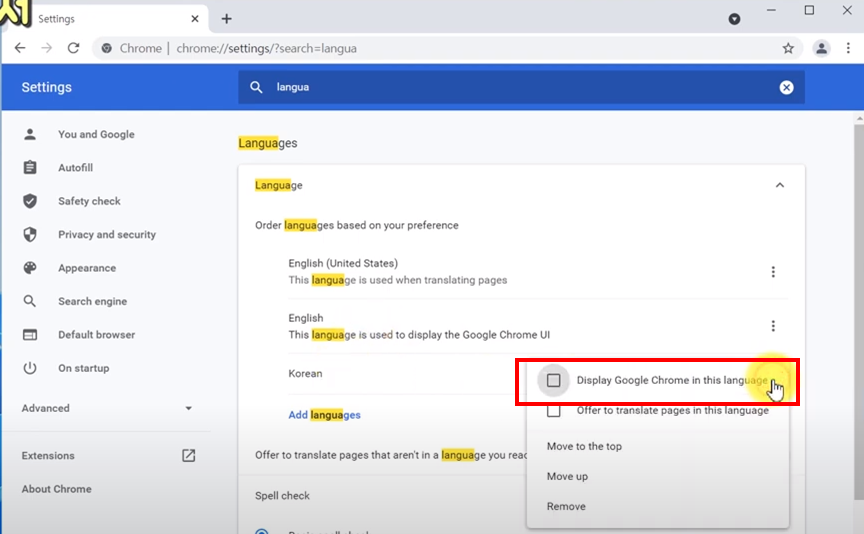Click the Spell check heading
This screenshot has width=864, height=534.
click(x=282, y=495)
